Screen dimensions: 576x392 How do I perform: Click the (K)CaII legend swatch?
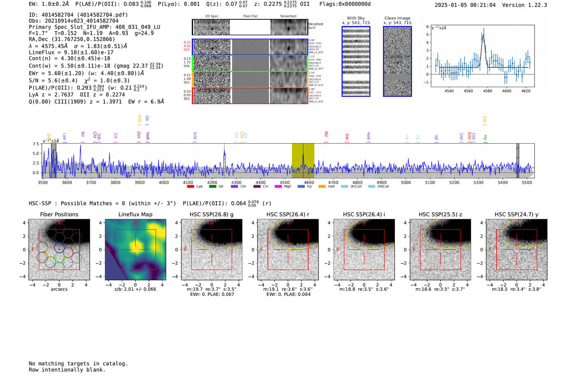coord(344,186)
